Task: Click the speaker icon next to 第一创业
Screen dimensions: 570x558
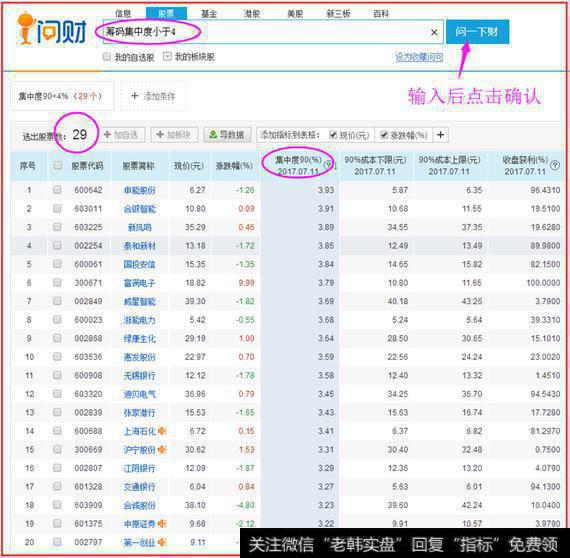Action: [162, 542]
